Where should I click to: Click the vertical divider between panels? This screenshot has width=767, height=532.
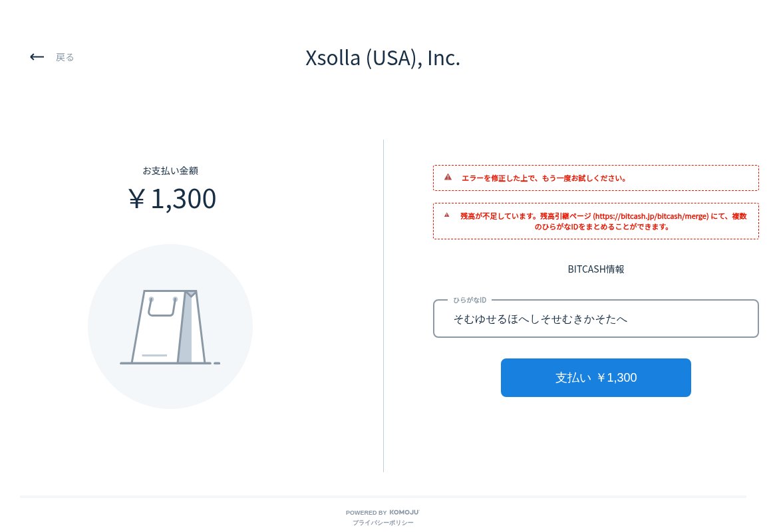tap(384, 306)
